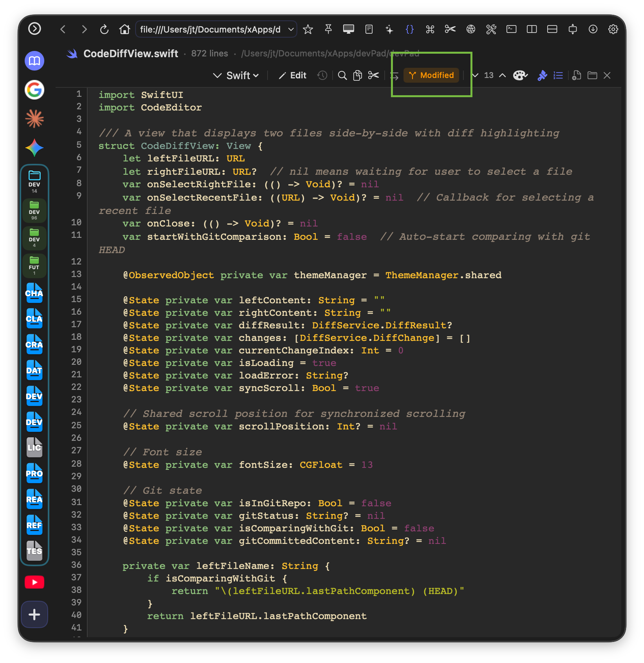Open the Swift language dropdown
644x663 pixels.
point(236,75)
